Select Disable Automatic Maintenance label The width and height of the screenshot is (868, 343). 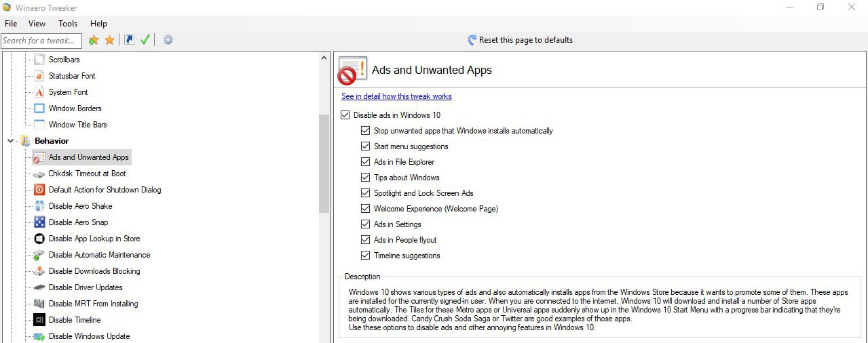tap(100, 255)
